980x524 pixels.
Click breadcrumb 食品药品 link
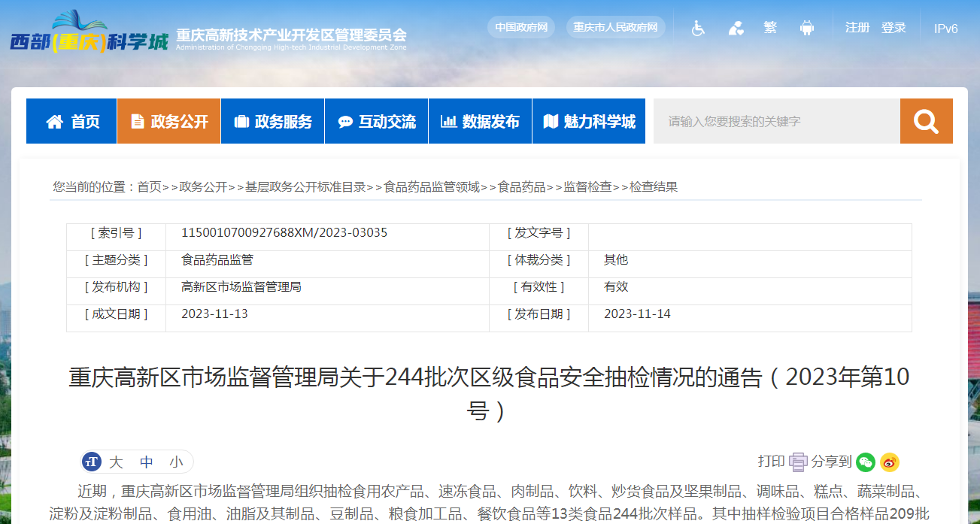point(522,187)
